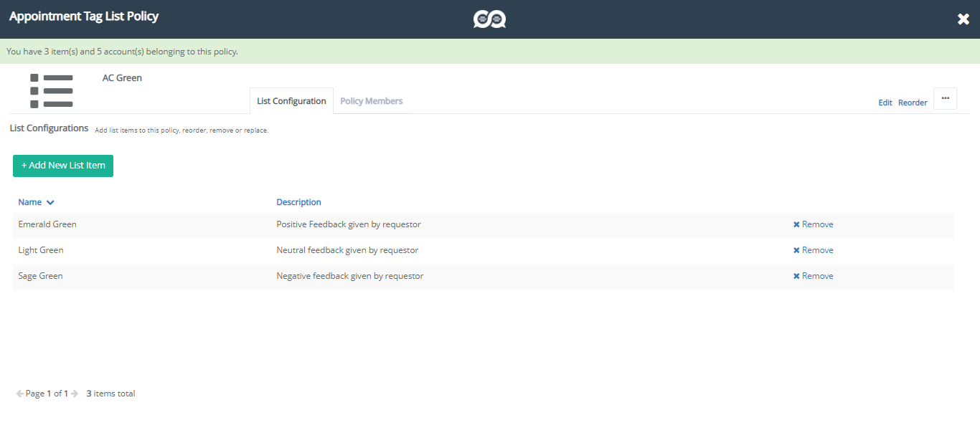Click the list policy icon beside AC Green
Screen dimensions: 980x448
pos(52,91)
